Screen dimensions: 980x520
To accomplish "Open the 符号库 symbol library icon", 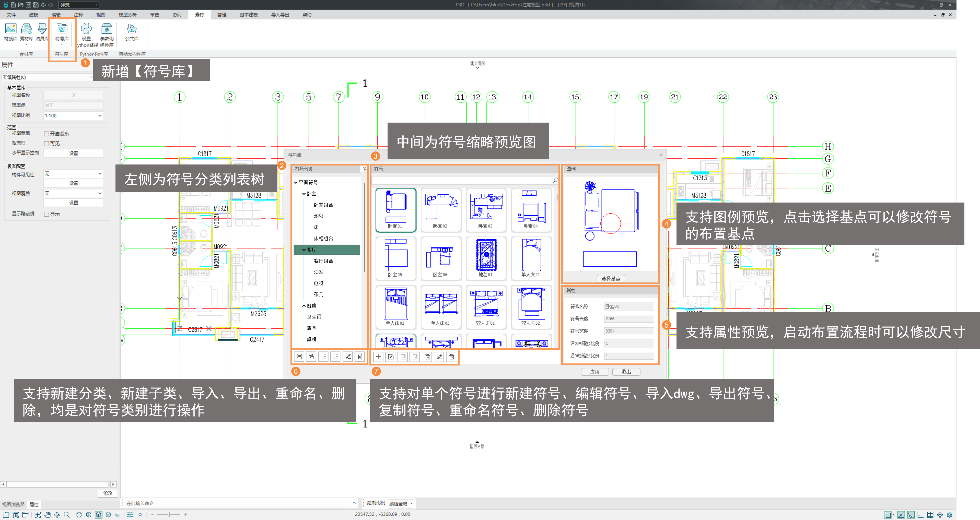I will pos(62,29).
